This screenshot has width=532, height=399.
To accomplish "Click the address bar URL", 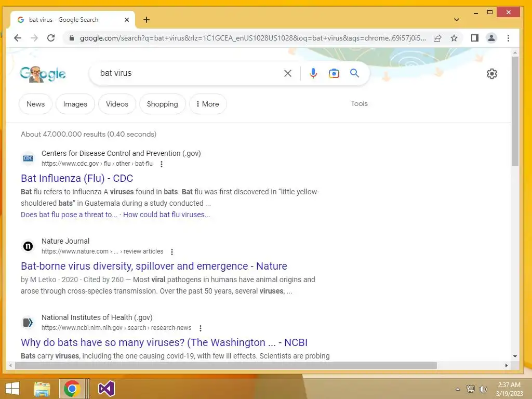I will tap(252, 38).
